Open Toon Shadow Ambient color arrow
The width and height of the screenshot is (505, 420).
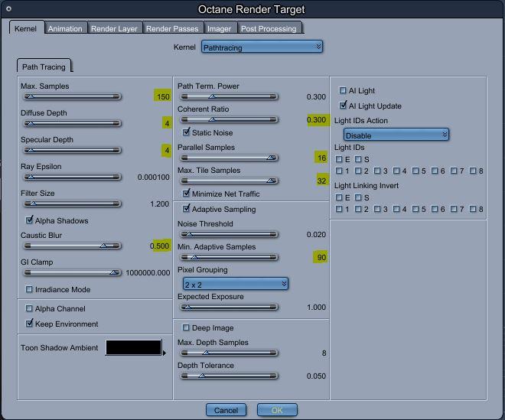click(165, 353)
